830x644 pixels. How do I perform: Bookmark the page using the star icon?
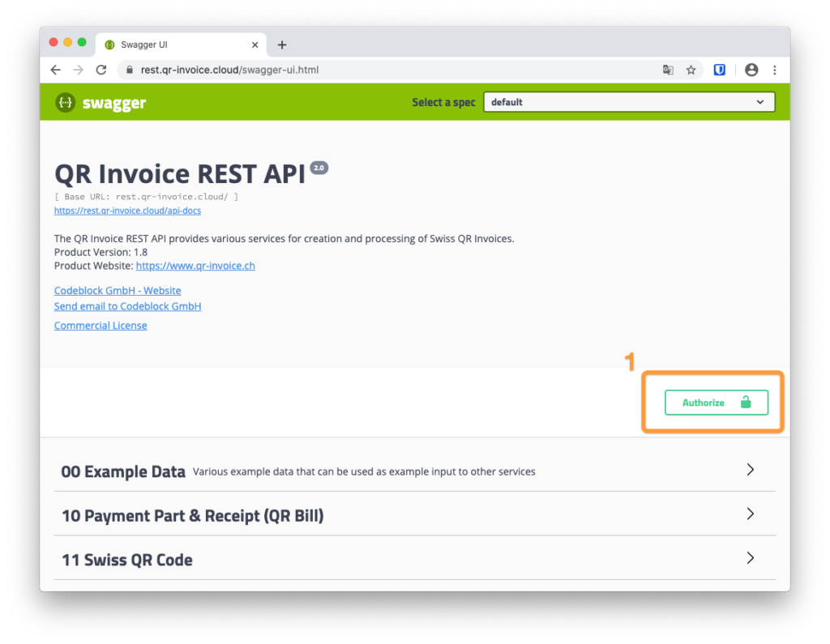pos(691,70)
